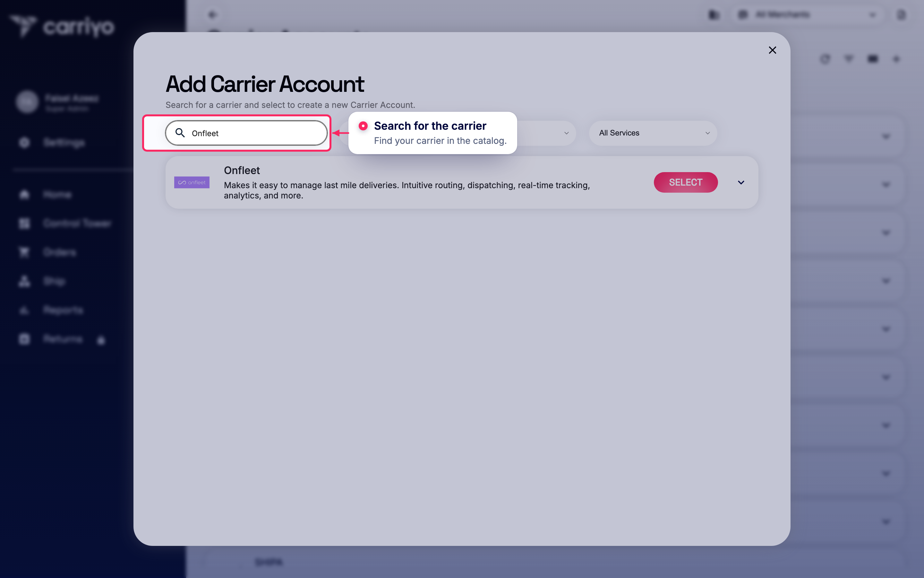
Task: Open Ship in the sidebar
Action: tap(54, 281)
